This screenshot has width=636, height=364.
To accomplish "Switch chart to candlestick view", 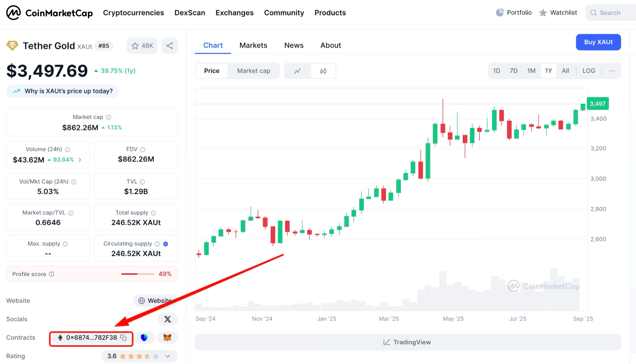I will (323, 71).
